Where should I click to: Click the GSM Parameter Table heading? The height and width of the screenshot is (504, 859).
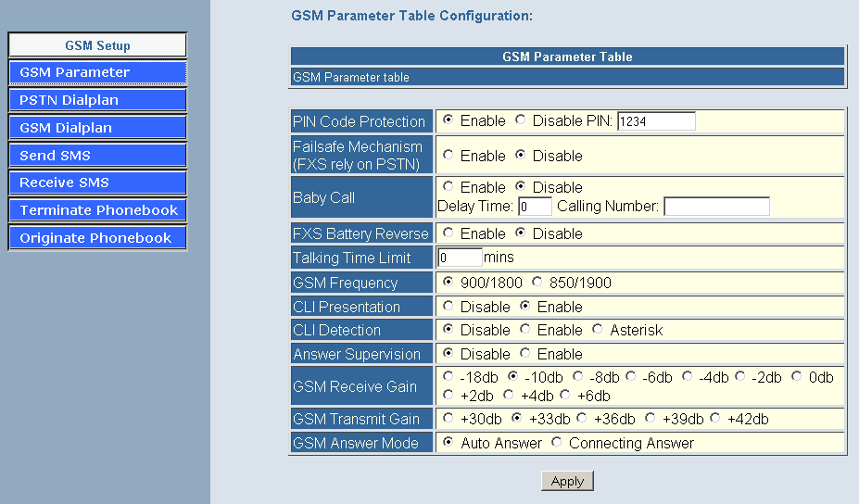[567, 57]
